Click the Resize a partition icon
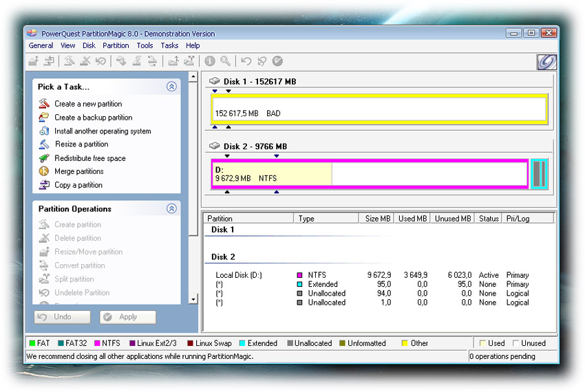The width and height of the screenshot is (585, 392). (x=44, y=144)
